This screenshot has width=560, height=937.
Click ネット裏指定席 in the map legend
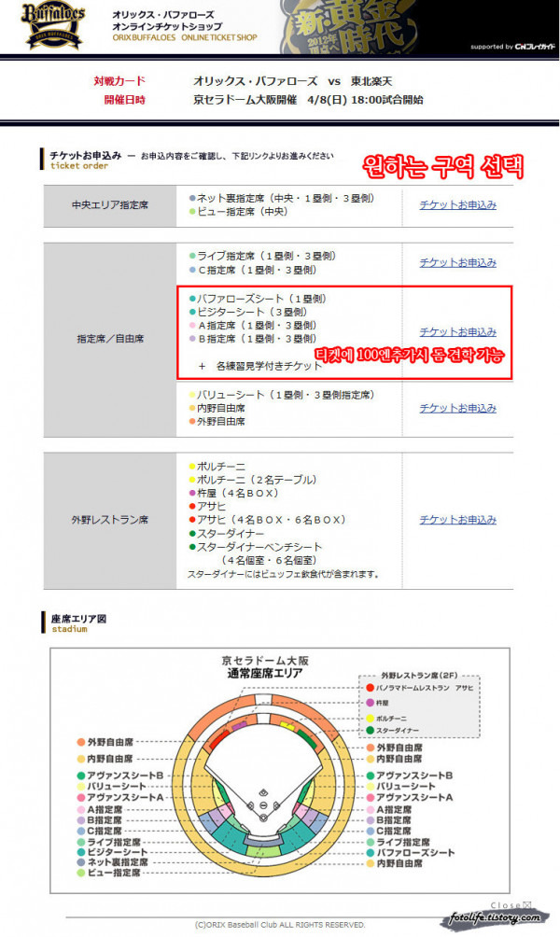112,862
